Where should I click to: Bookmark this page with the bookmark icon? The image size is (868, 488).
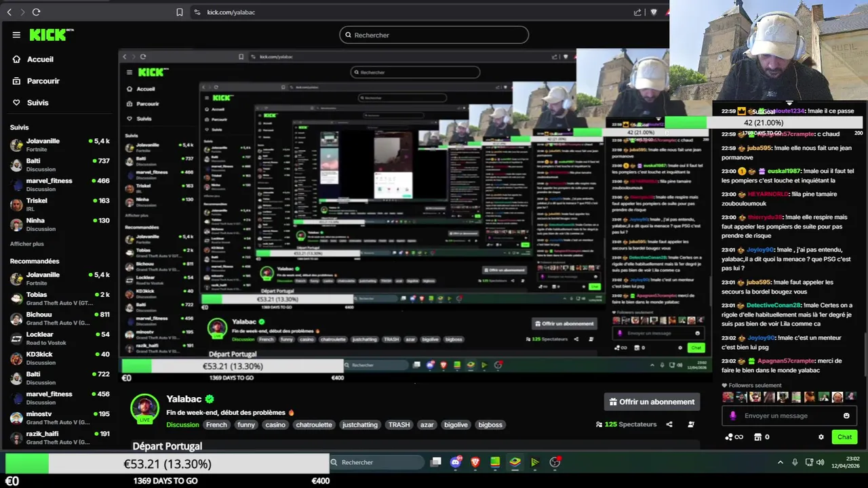[179, 12]
